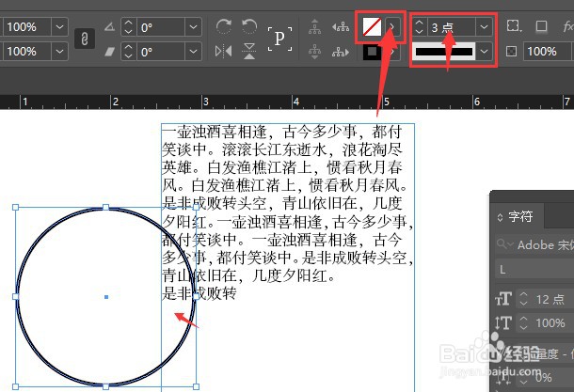The width and height of the screenshot is (574, 392).
Task: Click the text line starting '英雄。白发渔樵江渚上'
Action: click(x=282, y=167)
